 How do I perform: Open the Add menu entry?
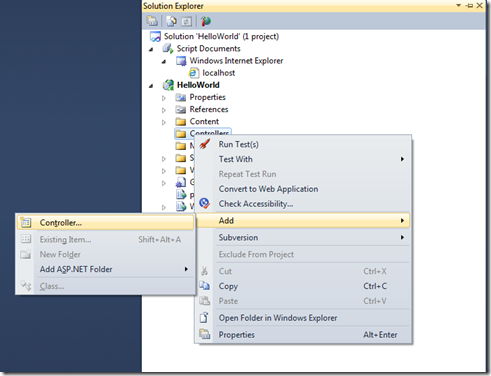click(303, 220)
